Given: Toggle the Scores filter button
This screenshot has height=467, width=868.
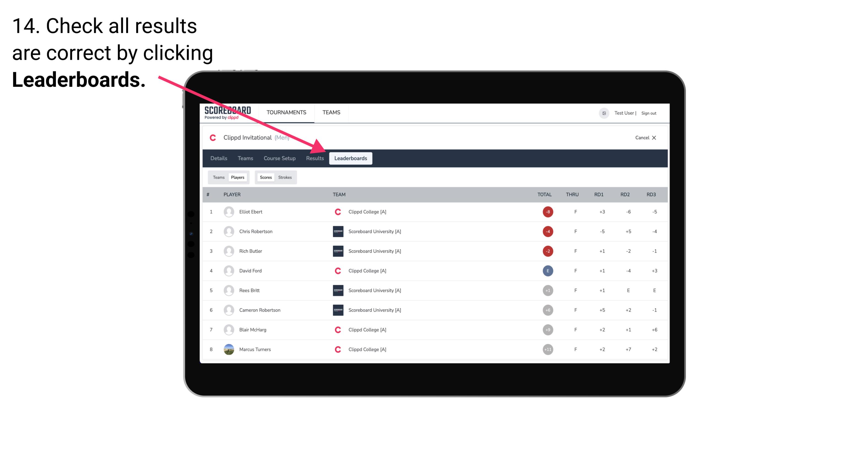Looking at the screenshot, I should coord(266,177).
